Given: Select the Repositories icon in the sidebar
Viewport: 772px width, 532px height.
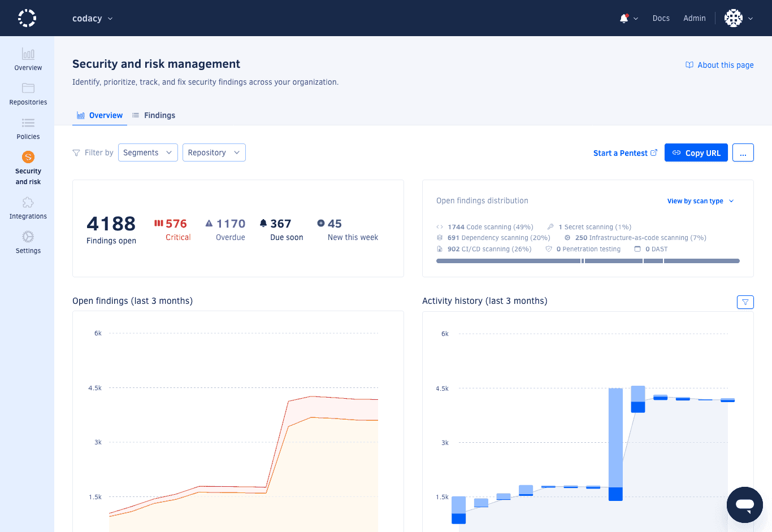Looking at the screenshot, I should coord(27,94).
